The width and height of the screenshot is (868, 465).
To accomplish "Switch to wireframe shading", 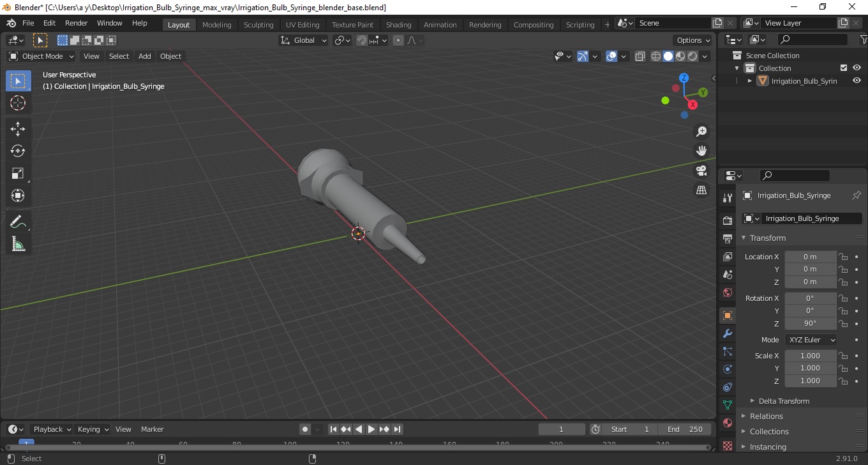I will point(656,56).
